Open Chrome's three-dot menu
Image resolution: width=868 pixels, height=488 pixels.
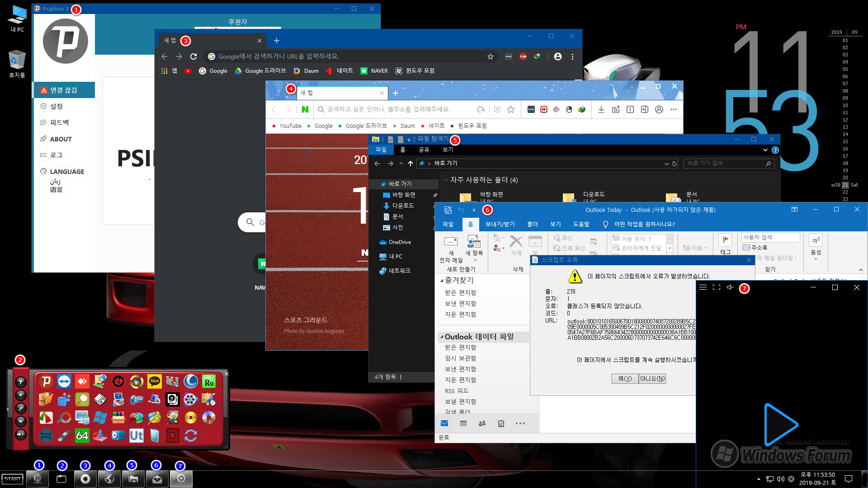573,56
